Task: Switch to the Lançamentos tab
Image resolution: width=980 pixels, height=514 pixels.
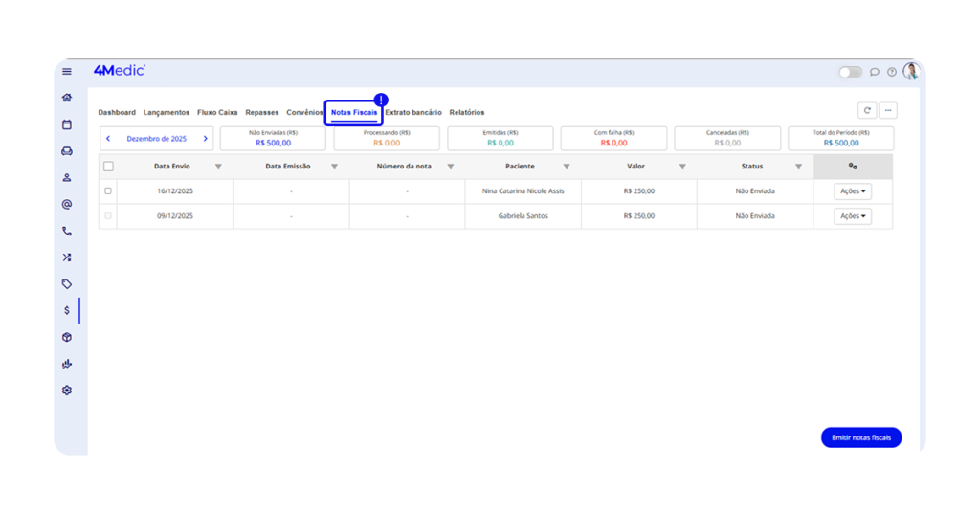Action: [x=167, y=113]
